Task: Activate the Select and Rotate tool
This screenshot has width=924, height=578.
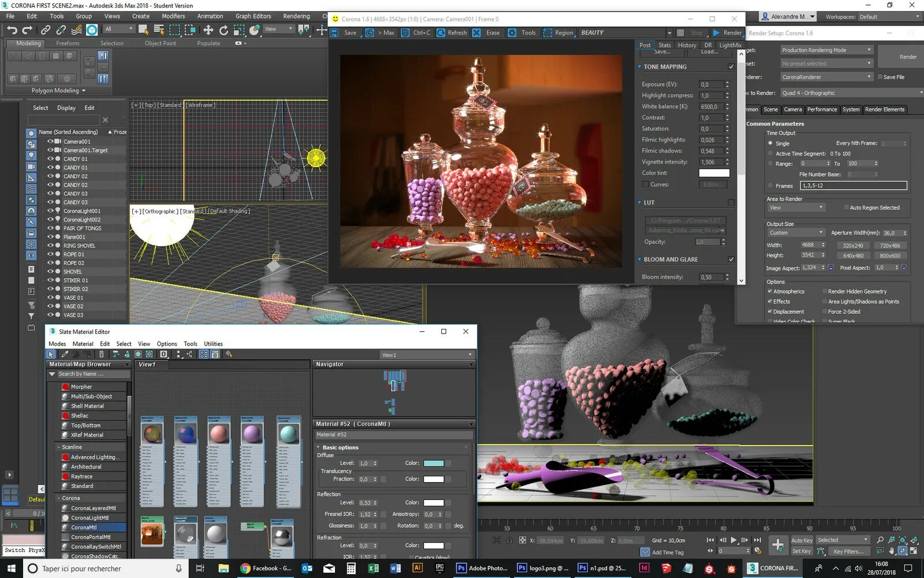Action: click(223, 29)
